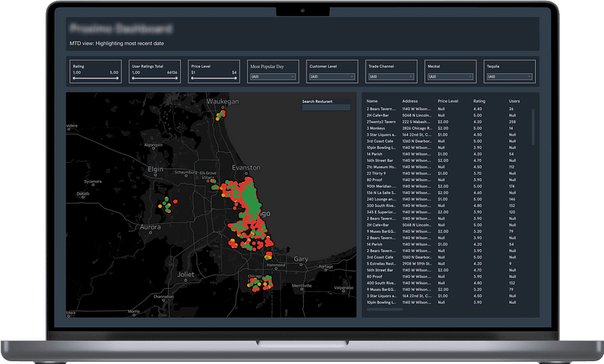Click the User Ratings Total slider left handle
This screenshot has width=604, height=364.
pyautogui.click(x=133, y=78)
